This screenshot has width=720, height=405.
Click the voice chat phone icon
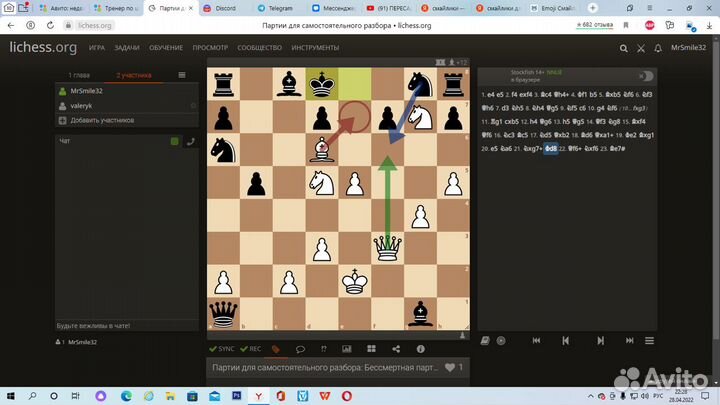(190, 142)
